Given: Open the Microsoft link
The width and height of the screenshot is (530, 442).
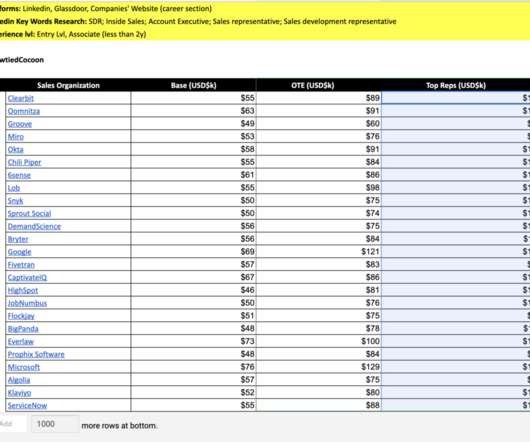Looking at the screenshot, I should (24, 367).
